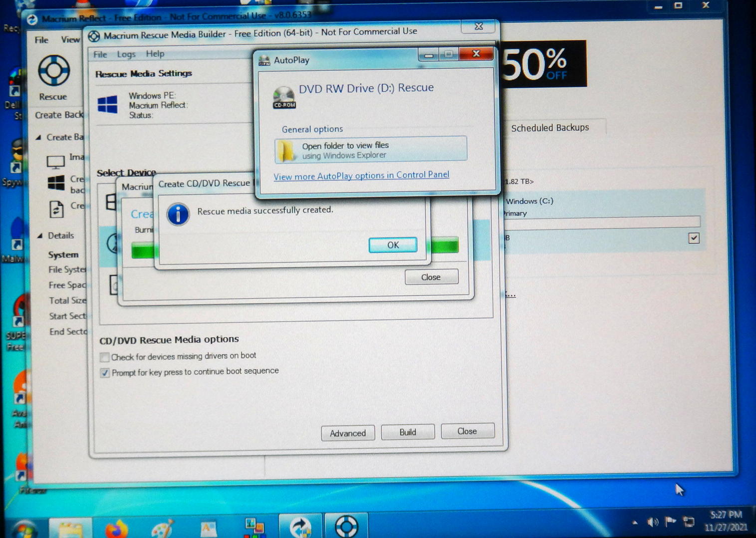Click the File System row under Details
The height and width of the screenshot is (538, 756).
[x=67, y=270]
